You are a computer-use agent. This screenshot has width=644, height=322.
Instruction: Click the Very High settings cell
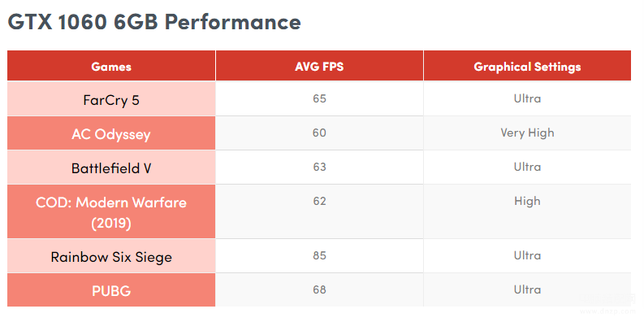527,133
